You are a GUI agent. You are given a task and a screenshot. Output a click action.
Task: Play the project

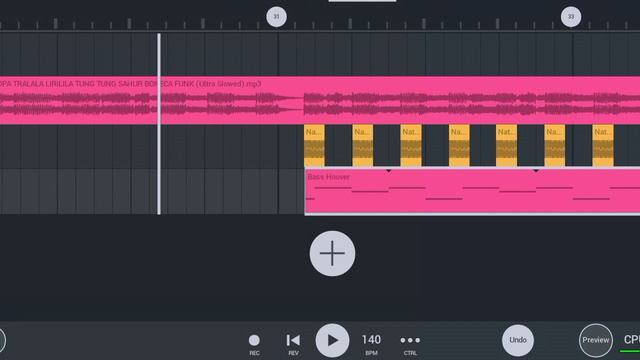[332, 340]
